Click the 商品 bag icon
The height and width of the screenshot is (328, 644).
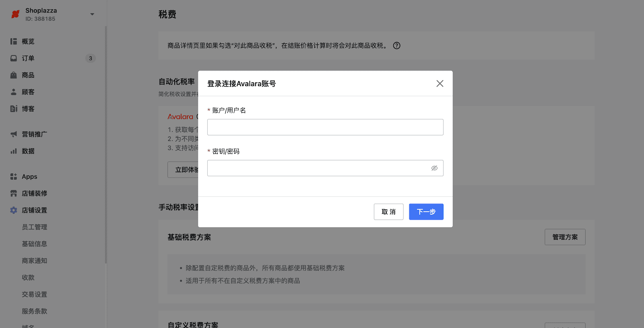[14, 75]
